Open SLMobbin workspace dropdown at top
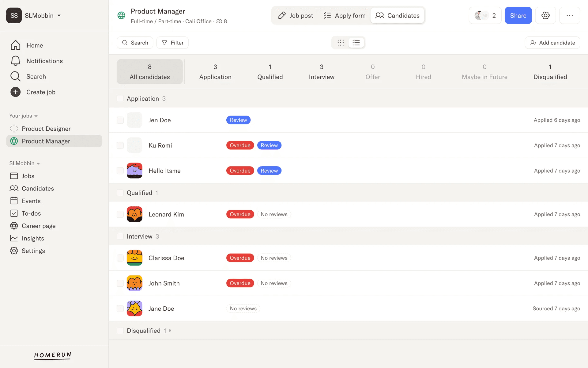The image size is (588, 368). click(x=59, y=16)
